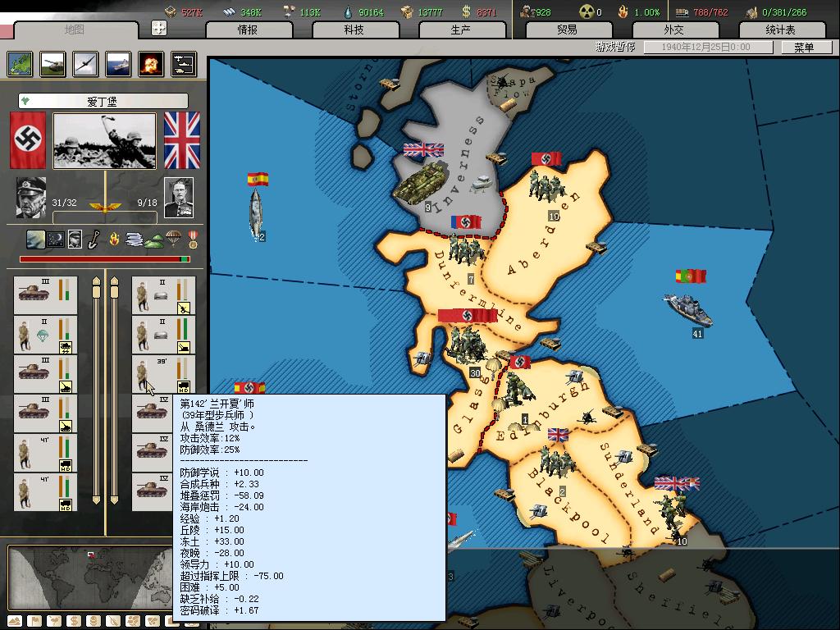Select the Portuguese fleet numbered 41
The image size is (840, 630).
(x=688, y=309)
